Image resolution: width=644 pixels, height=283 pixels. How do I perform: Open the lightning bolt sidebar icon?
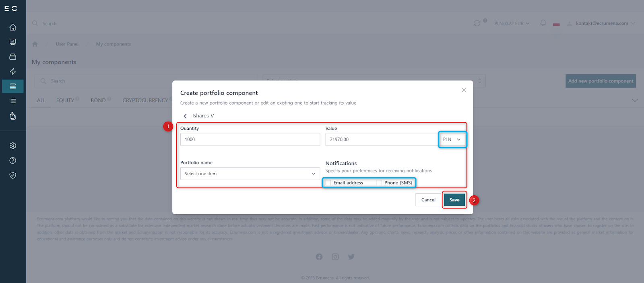13,72
